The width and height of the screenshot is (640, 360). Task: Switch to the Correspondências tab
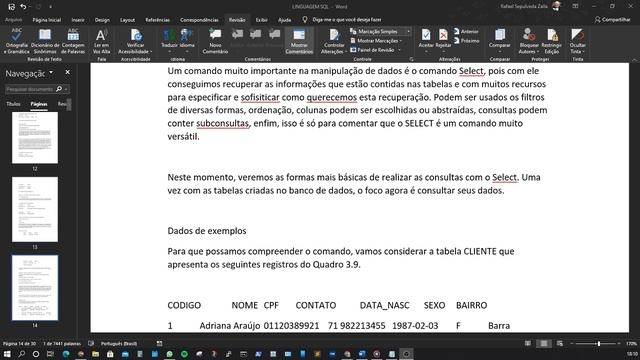[x=199, y=20]
